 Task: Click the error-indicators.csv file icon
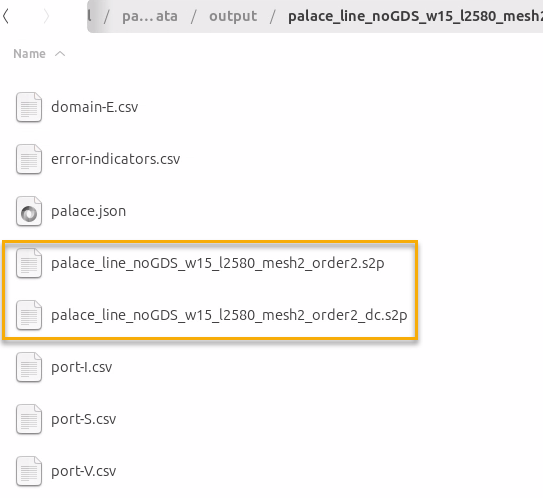click(x=29, y=159)
